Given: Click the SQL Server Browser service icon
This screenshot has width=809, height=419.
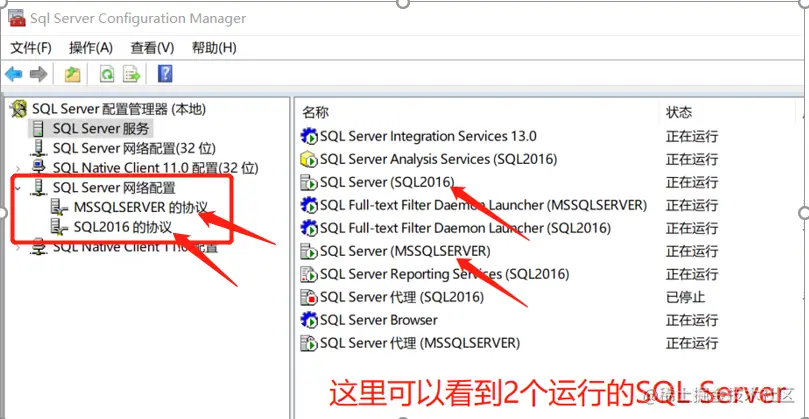Looking at the screenshot, I should click(x=309, y=320).
